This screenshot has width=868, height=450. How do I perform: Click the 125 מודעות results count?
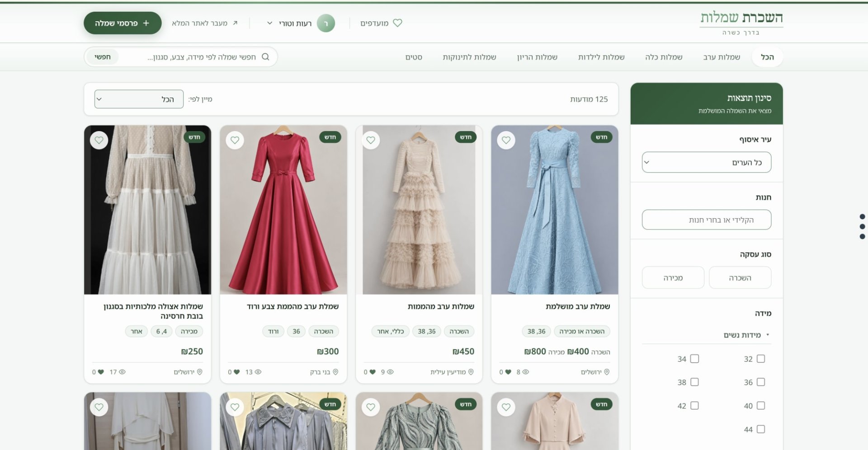pos(589,99)
